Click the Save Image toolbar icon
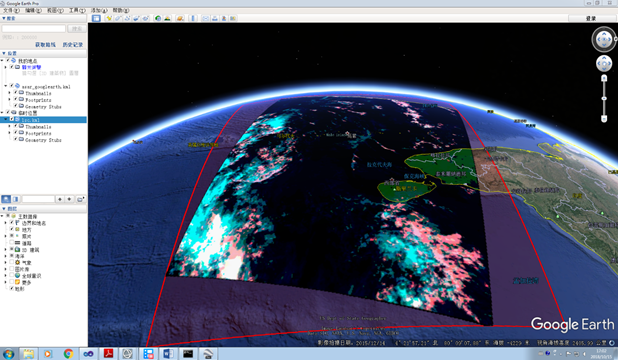 click(x=224, y=18)
